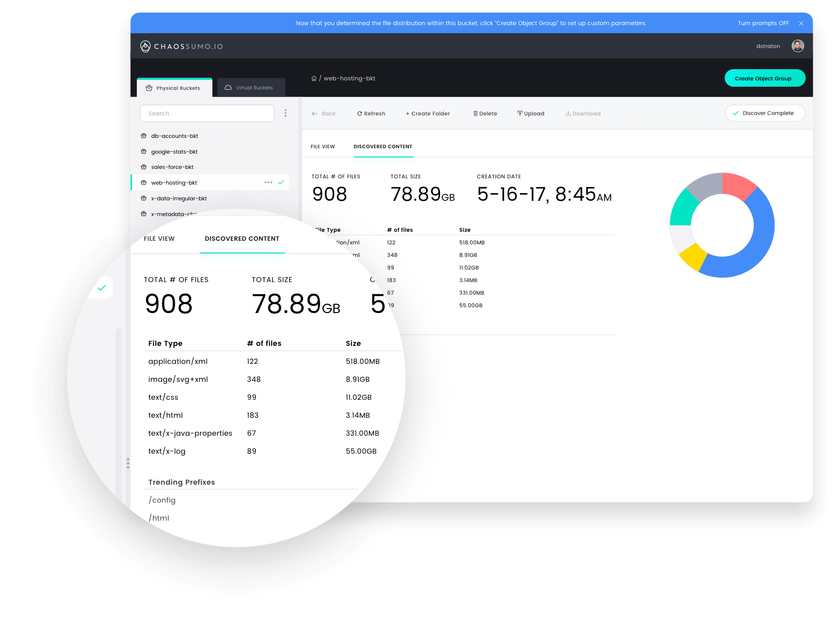The height and width of the screenshot is (628, 840).
Task: Dismiss the blue prompt banner
Action: pos(801,23)
